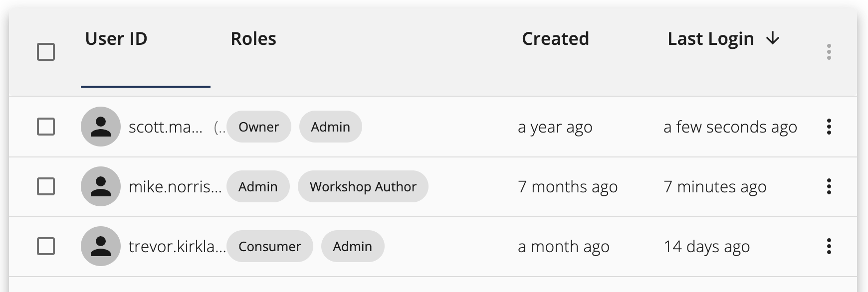Click the trevor.kirkla… user avatar icon
The image size is (868, 292).
coord(101,246)
